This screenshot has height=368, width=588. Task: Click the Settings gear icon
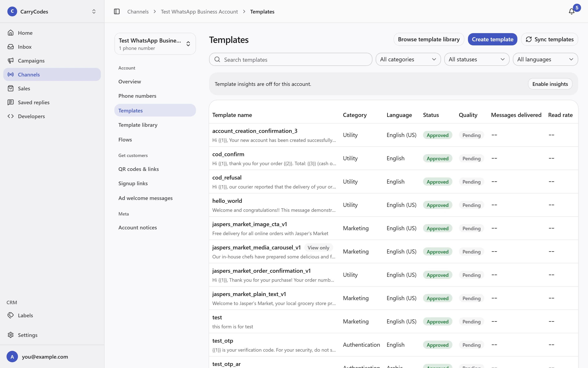coord(10,335)
